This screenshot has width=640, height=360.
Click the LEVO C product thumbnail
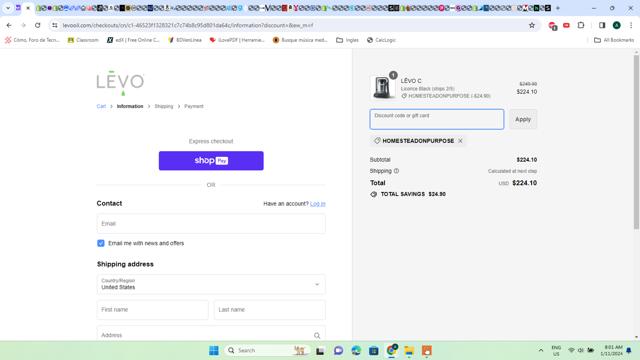(x=383, y=87)
